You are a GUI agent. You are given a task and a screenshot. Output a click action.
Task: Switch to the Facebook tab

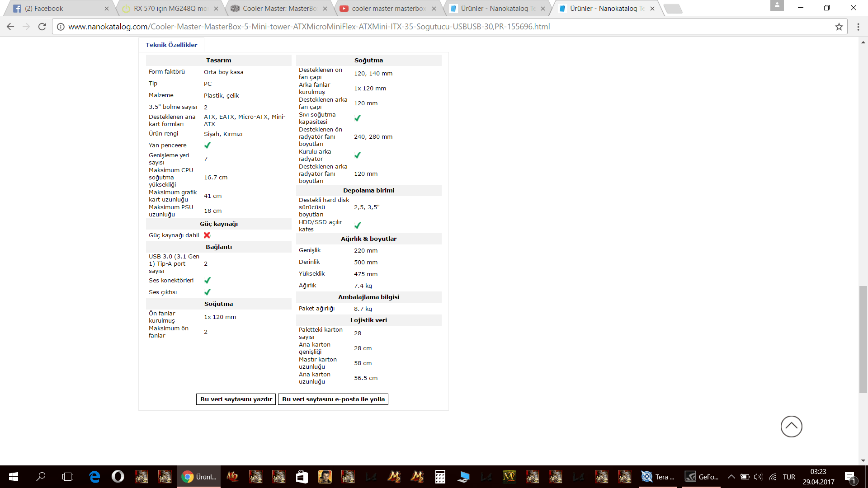tap(50, 9)
